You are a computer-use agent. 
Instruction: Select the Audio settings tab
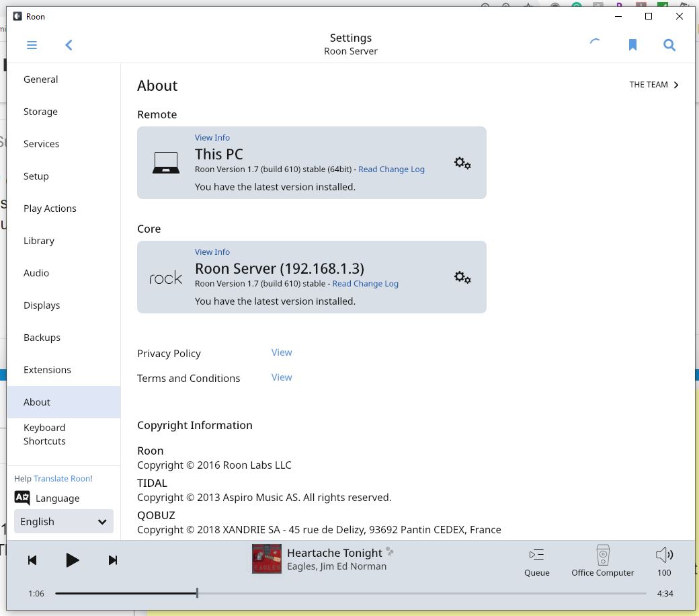click(63, 273)
